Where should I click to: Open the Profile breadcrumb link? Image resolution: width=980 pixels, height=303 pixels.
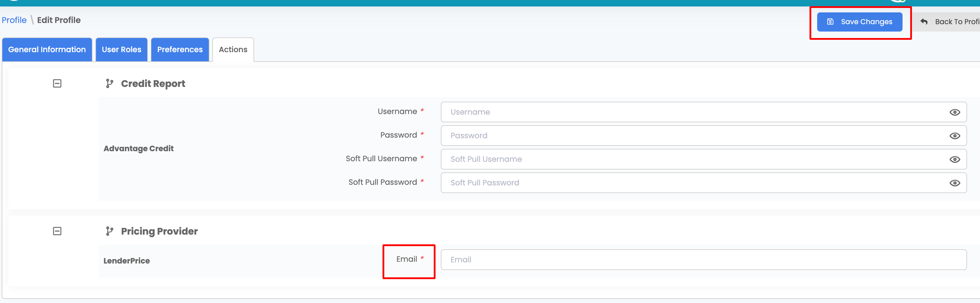coord(14,20)
